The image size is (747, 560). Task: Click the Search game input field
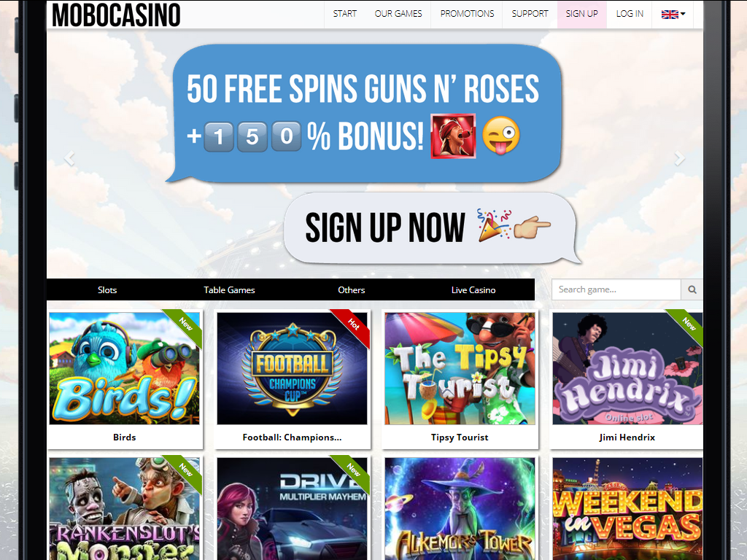(x=616, y=289)
